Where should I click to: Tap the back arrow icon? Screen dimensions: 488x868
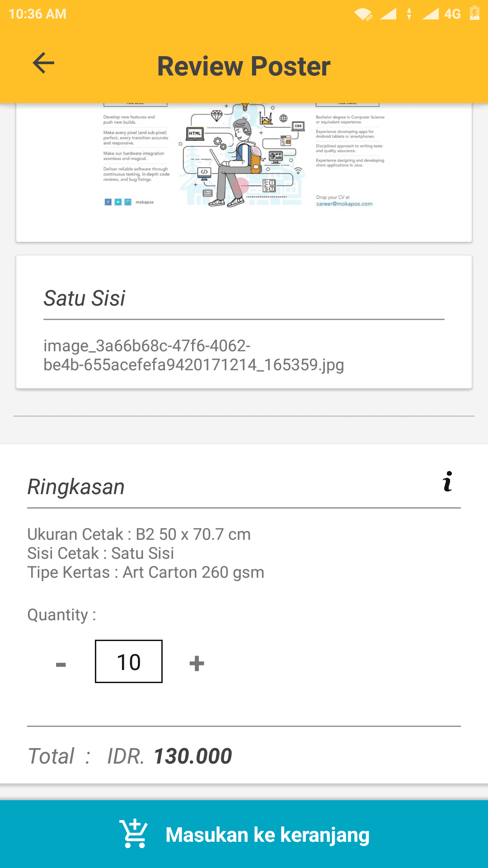(x=43, y=63)
